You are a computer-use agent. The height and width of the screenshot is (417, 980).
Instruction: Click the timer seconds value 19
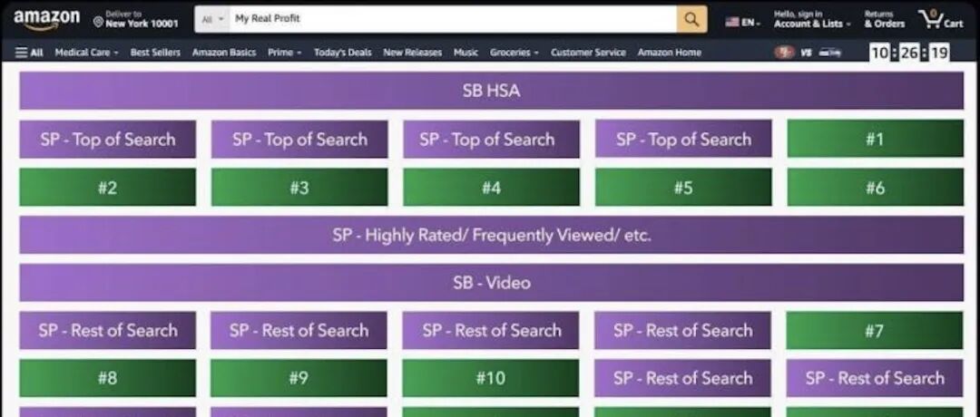pyautogui.click(x=939, y=53)
